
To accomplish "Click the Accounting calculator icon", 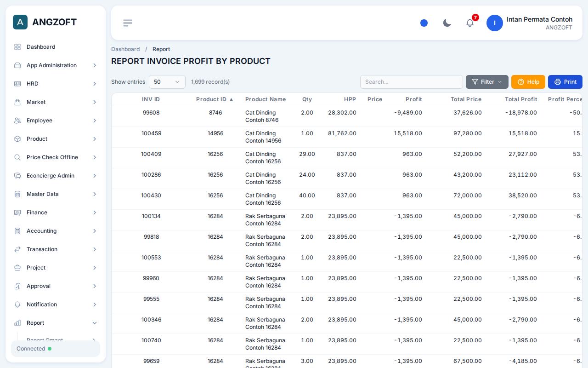I will tap(17, 231).
